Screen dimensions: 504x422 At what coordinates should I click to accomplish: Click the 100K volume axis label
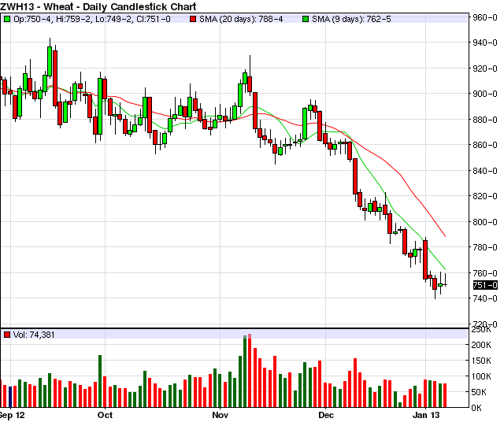481,376
